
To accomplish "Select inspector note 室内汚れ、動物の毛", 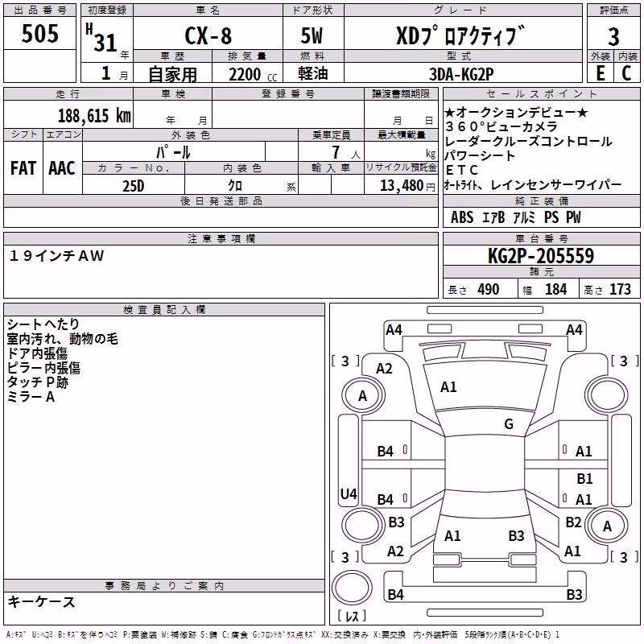I will click(x=63, y=339).
